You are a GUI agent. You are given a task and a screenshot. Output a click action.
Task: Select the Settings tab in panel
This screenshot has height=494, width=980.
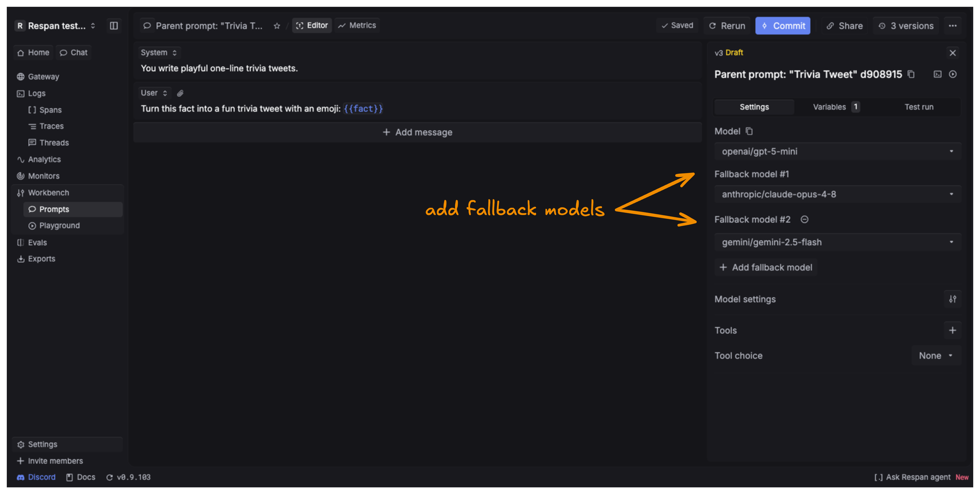(754, 107)
